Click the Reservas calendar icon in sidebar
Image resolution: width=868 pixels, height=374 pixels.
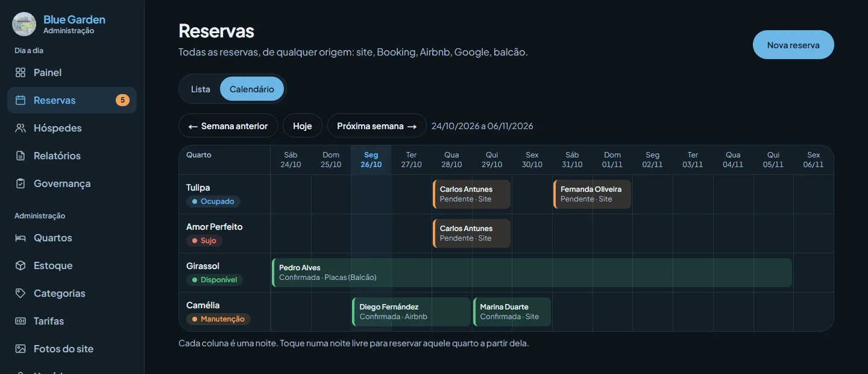[20, 100]
